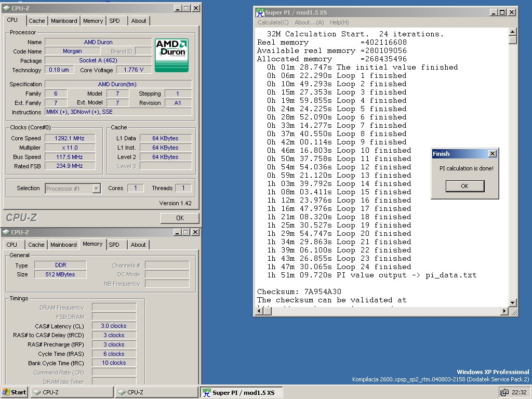Select the Cache tab in upper CPU-Z
Image resolution: width=532 pixels, height=399 pixels.
(x=37, y=21)
